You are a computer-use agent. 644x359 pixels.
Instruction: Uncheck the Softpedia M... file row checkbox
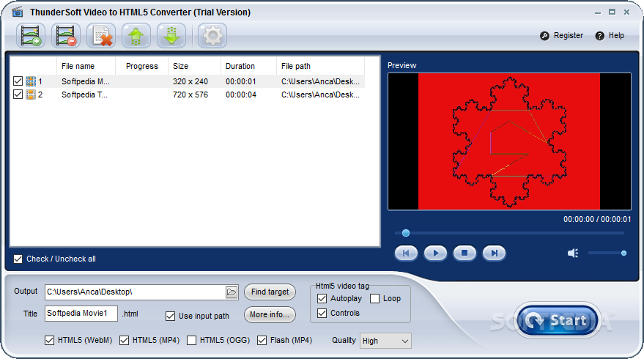(x=18, y=81)
